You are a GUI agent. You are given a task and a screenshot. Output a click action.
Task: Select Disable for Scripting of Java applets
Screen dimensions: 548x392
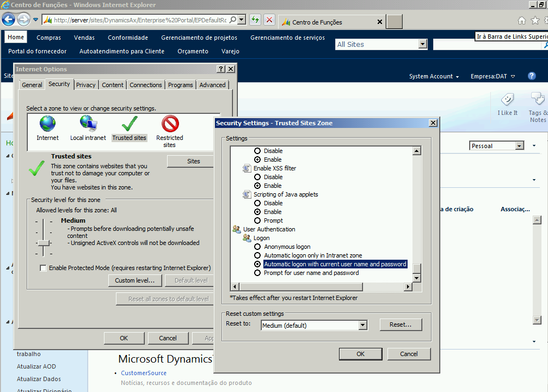(257, 203)
